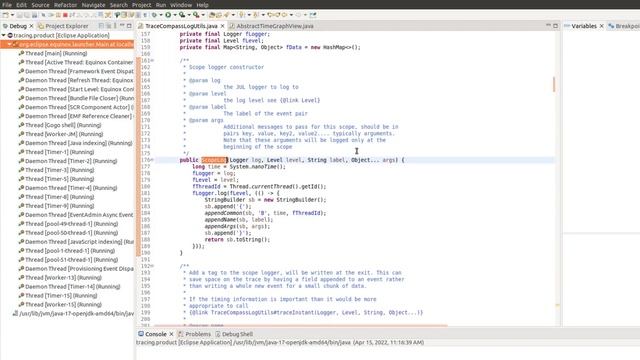Switch to the Project Explorer tab
The width and height of the screenshot is (640, 360).
click(63, 26)
